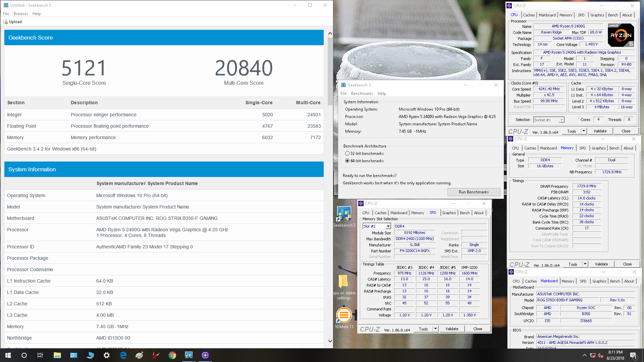This screenshot has height=362, width=644.
Task: Launch Microsoft Edge from the taskbar
Action: click(x=123, y=355)
